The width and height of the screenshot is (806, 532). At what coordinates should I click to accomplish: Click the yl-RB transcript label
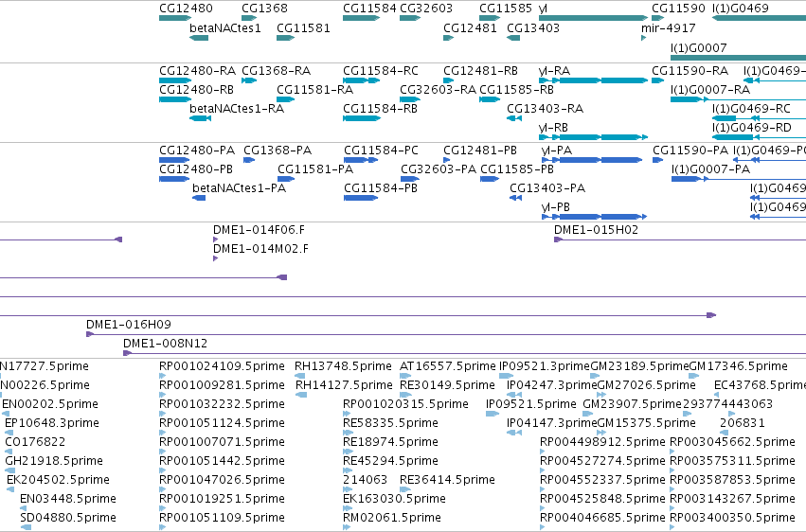tap(553, 128)
